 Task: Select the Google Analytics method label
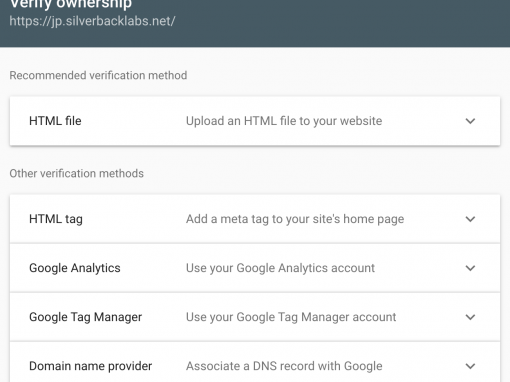point(75,268)
